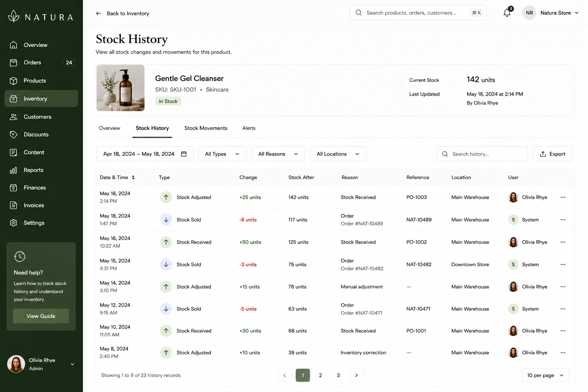The image size is (588, 392).
Task: Sort by Date & Time column arrows
Action: 133,177
